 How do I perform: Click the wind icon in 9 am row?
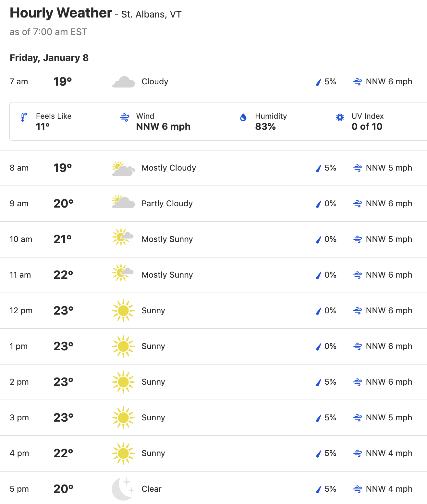click(358, 204)
